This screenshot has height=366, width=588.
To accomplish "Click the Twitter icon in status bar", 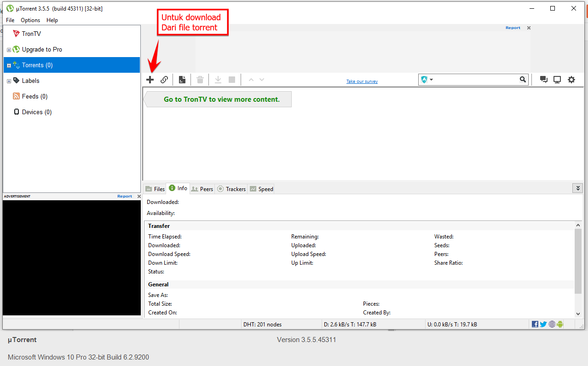I will pos(543,324).
